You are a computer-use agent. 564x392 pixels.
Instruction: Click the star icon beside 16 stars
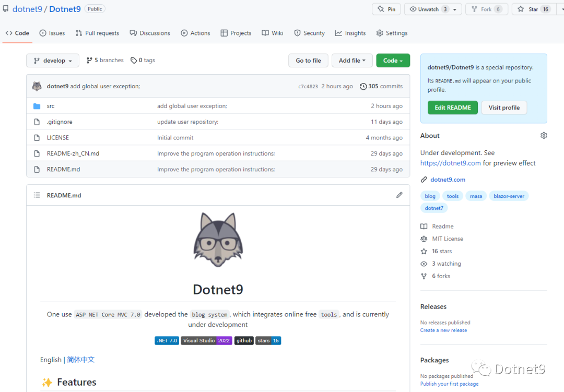[424, 251]
